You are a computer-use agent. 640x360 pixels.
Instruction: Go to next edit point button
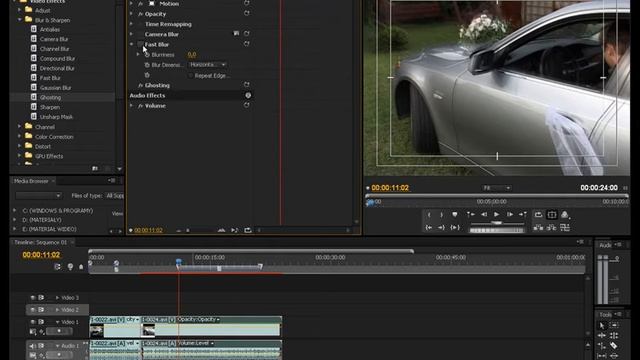pos(523,214)
